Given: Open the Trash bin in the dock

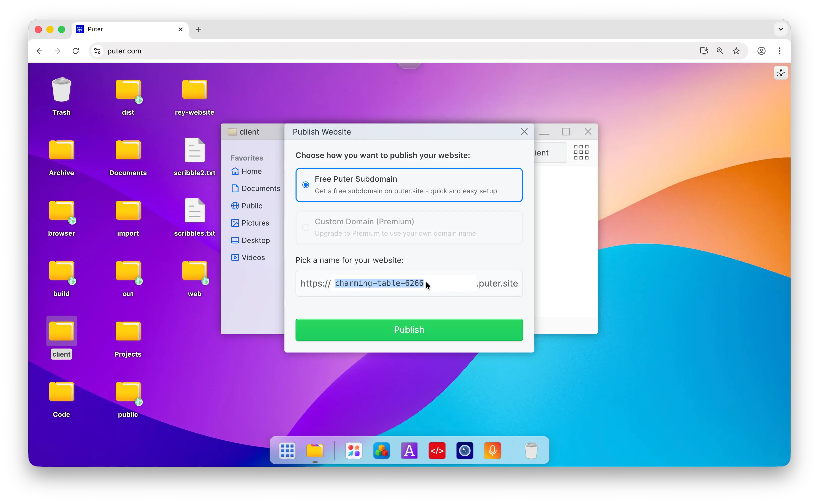Looking at the screenshot, I should tap(531, 450).
